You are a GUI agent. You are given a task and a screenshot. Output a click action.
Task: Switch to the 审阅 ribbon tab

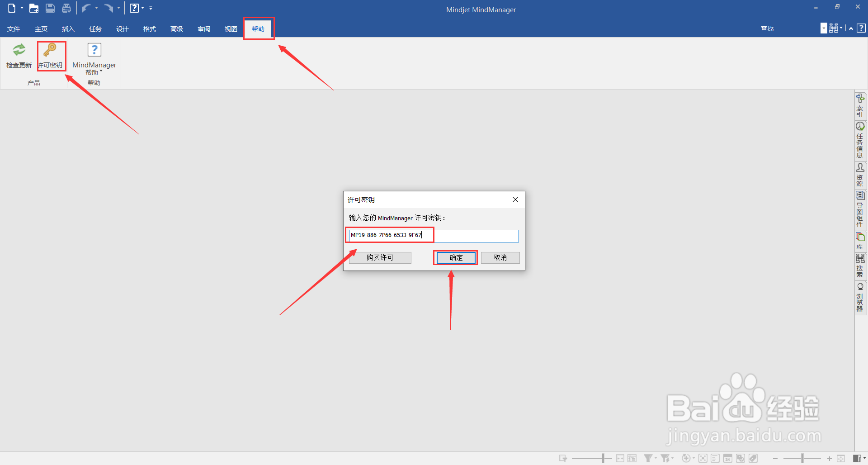coord(204,29)
